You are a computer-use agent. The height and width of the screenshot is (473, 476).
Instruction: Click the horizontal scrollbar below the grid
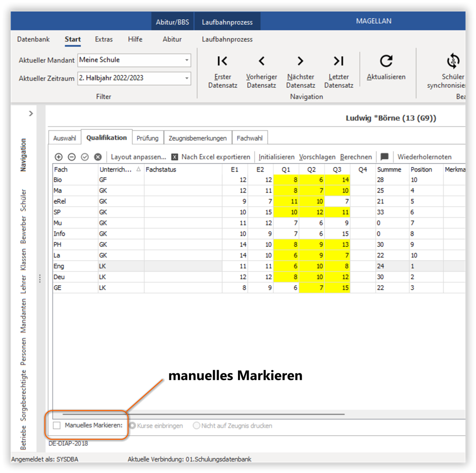tap(204, 414)
